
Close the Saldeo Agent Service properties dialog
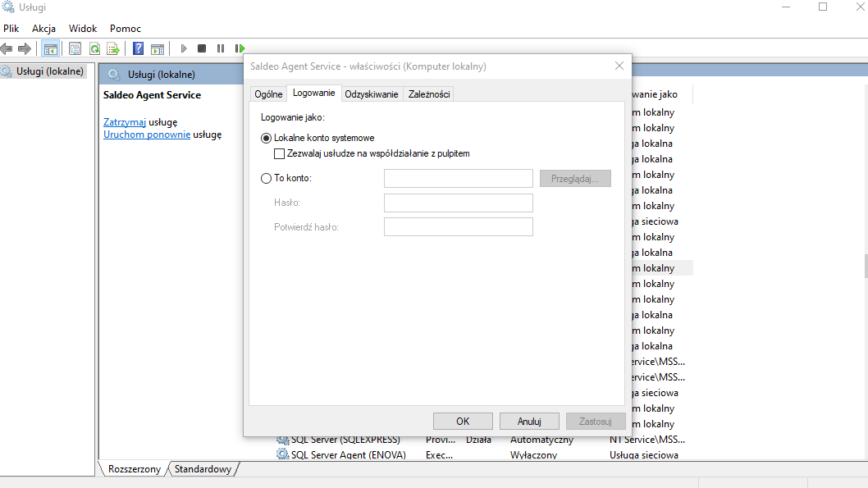[619, 66]
